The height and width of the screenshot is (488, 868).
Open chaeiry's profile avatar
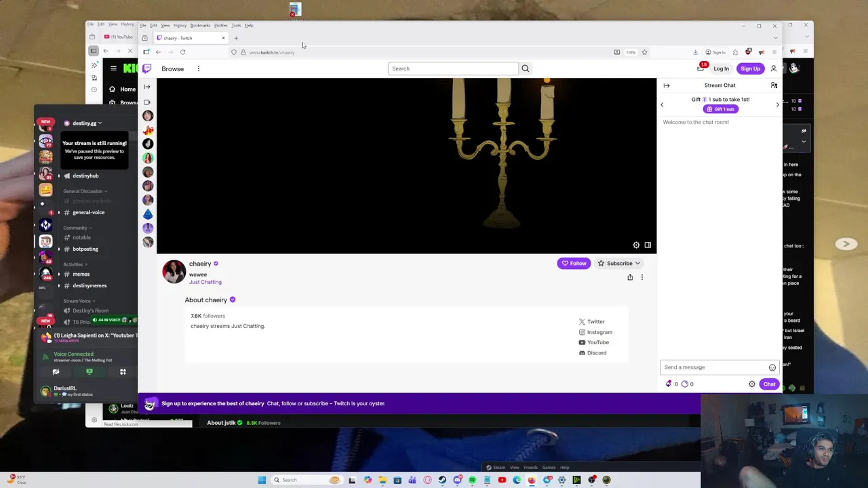pos(174,271)
